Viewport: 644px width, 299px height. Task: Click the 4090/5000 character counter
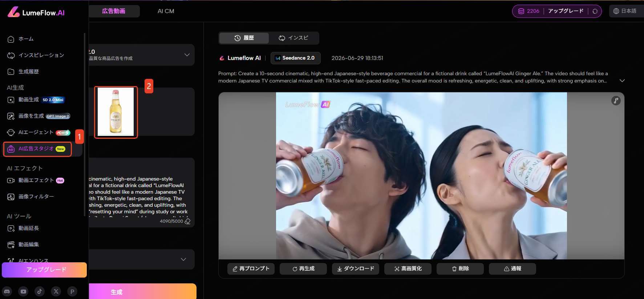click(x=171, y=221)
